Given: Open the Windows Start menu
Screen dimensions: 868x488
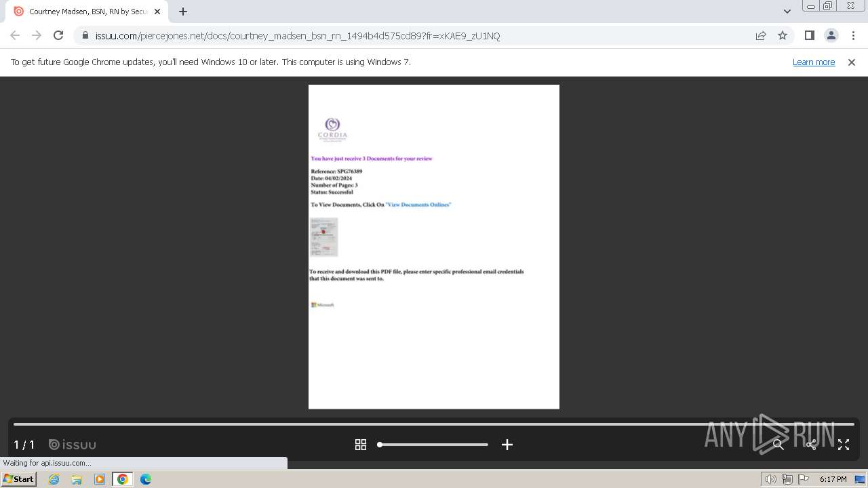Looking at the screenshot, I should pyautogui.click(x=19, y=479).
